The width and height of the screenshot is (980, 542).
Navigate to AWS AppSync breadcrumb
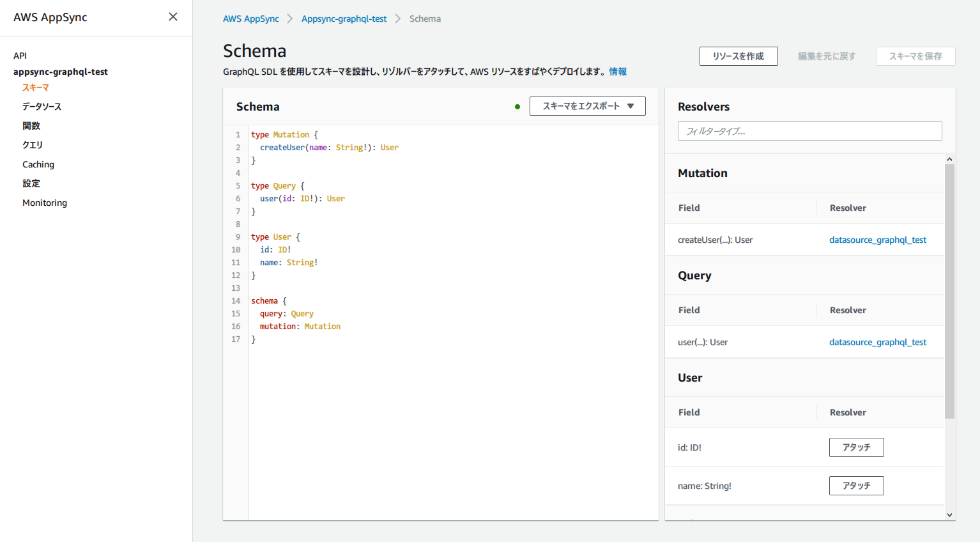point(251,19)
